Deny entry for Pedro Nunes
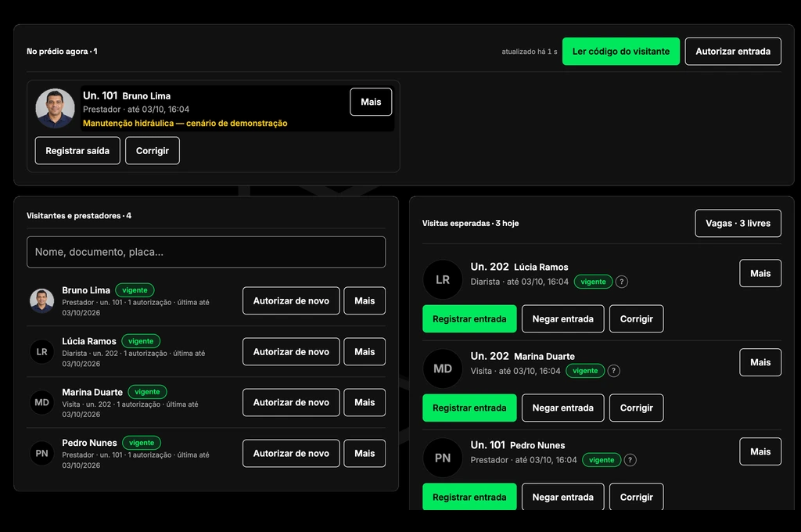The height and width of the screenshot is (532, 801). 562,497
